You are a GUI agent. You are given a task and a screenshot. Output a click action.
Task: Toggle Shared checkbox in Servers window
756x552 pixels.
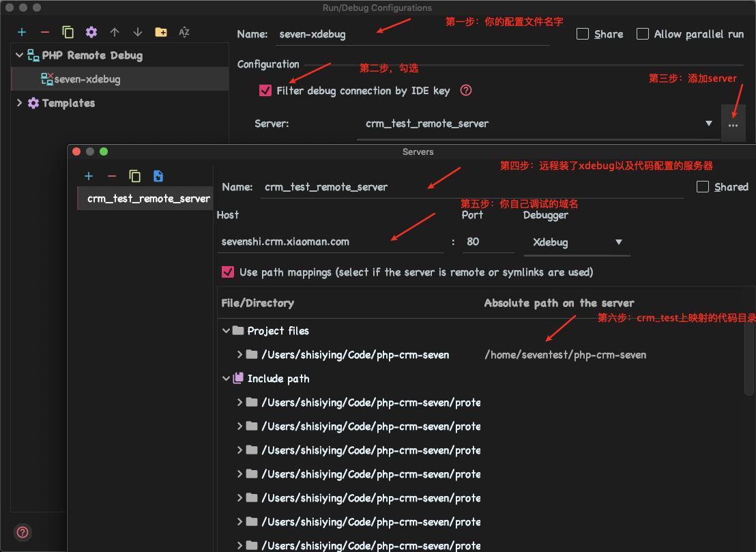point(703,186)
